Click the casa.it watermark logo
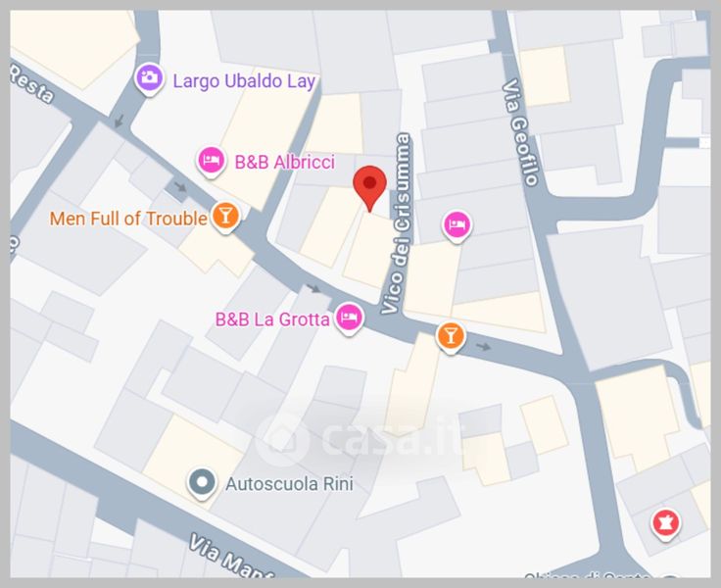This screenshot has height=588, width=721. click(x=360, y=438)
